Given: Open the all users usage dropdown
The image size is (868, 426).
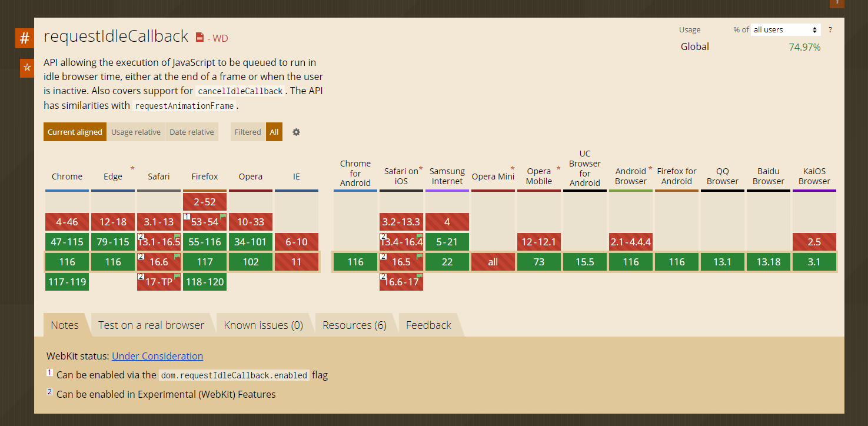Looking at the screenshot, I should pyautogui.click(x=786, y=29).
